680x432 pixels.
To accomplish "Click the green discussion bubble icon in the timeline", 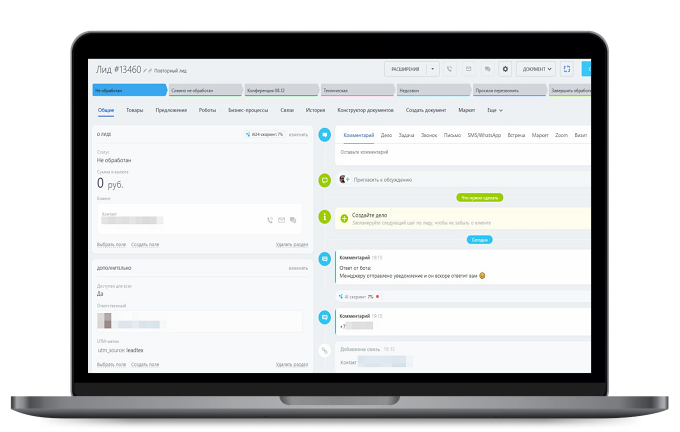I will tap(324, 180).
